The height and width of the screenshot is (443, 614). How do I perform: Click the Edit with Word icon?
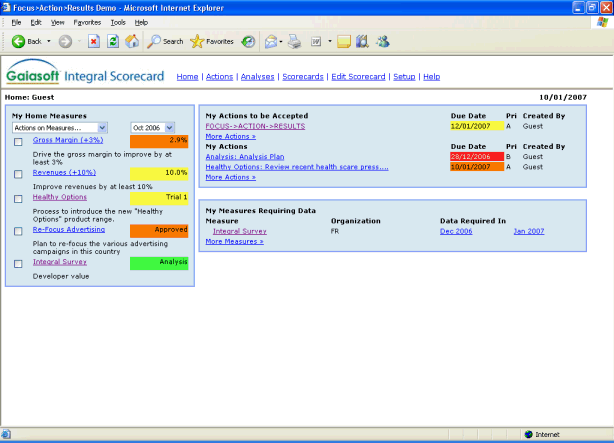tap(316, 42)
